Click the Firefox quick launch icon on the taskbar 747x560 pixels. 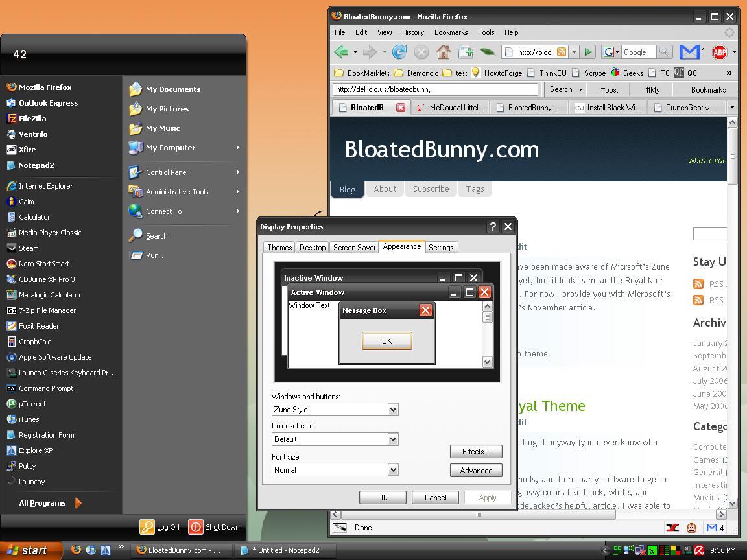click(75, 550)
